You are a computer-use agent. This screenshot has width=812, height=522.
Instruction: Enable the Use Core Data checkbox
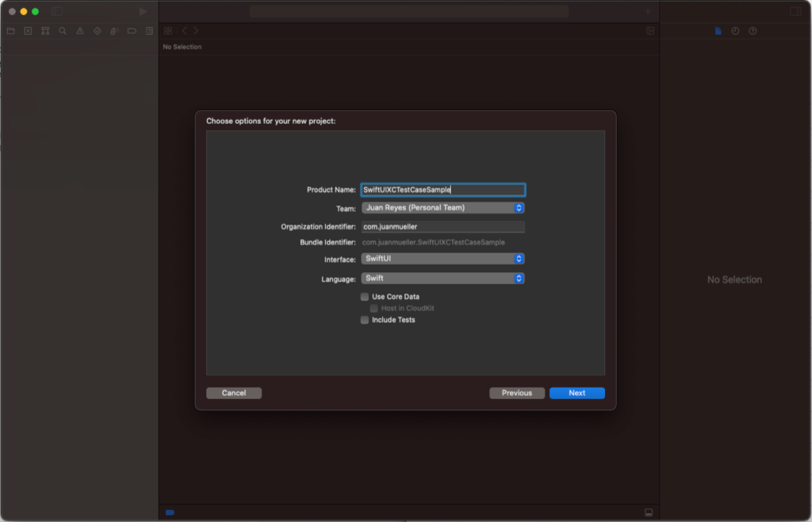365,297
